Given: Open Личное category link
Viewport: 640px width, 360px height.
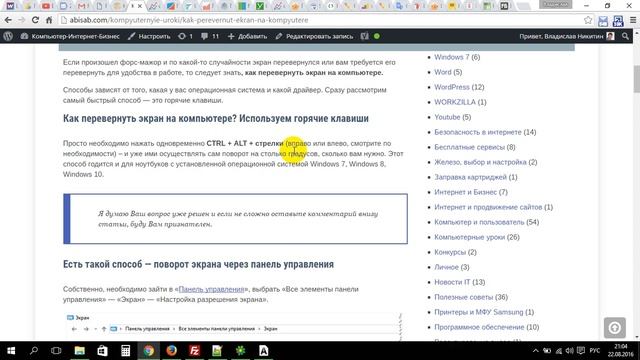Looking at the screenshot, I should point(446,267).
